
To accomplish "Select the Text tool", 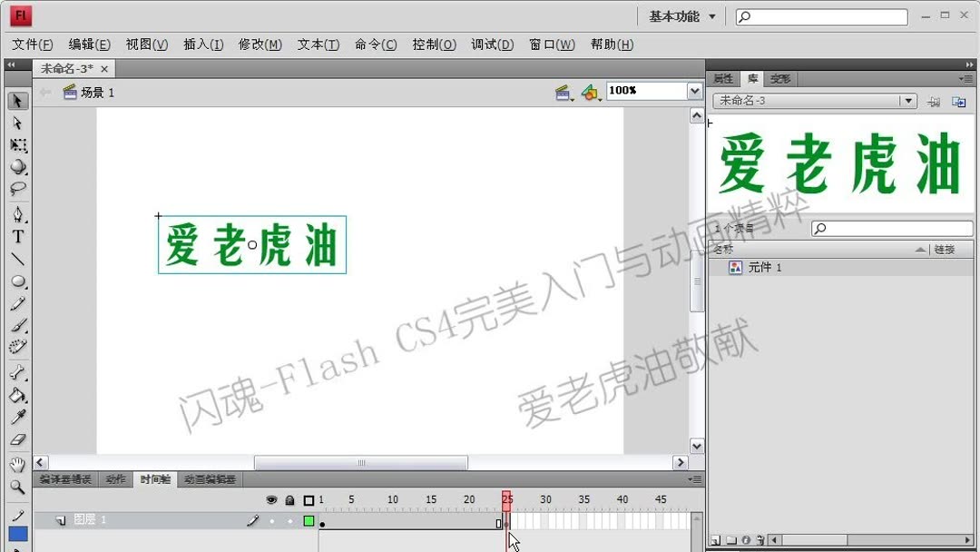I will 17,236.
